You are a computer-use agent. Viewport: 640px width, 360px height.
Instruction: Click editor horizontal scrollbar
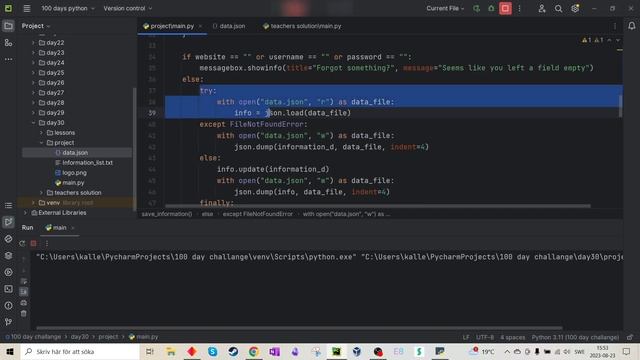pyautogui.click(x=378, y=206)
